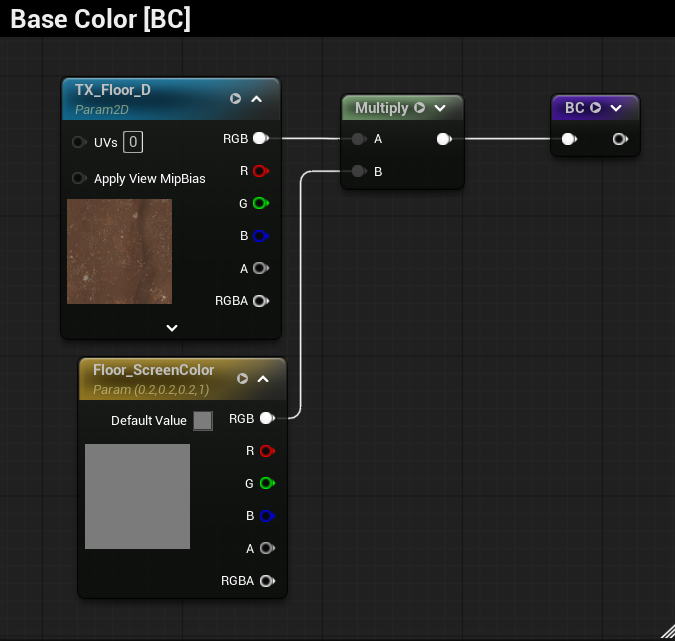
Task: Click the TX_Floor_D RGB output pin
Action: [260, 138]
